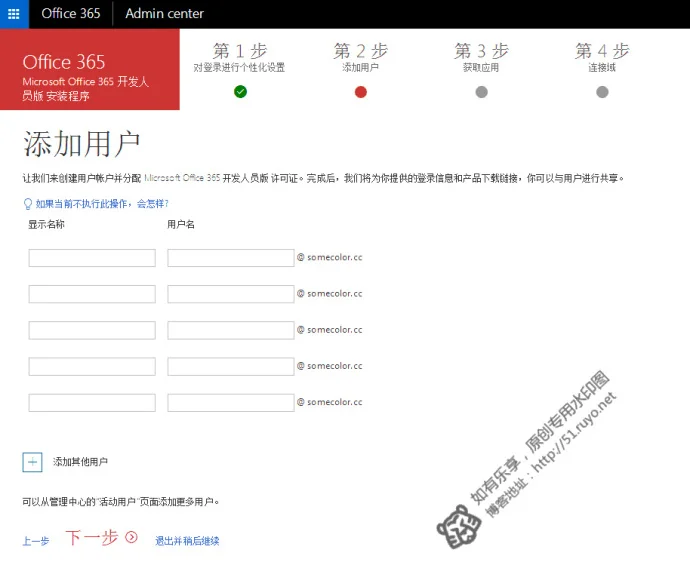Screen dimensions: 690x565
Task: Go to 第 3 步 step heading
Action: tap(481, 51)
